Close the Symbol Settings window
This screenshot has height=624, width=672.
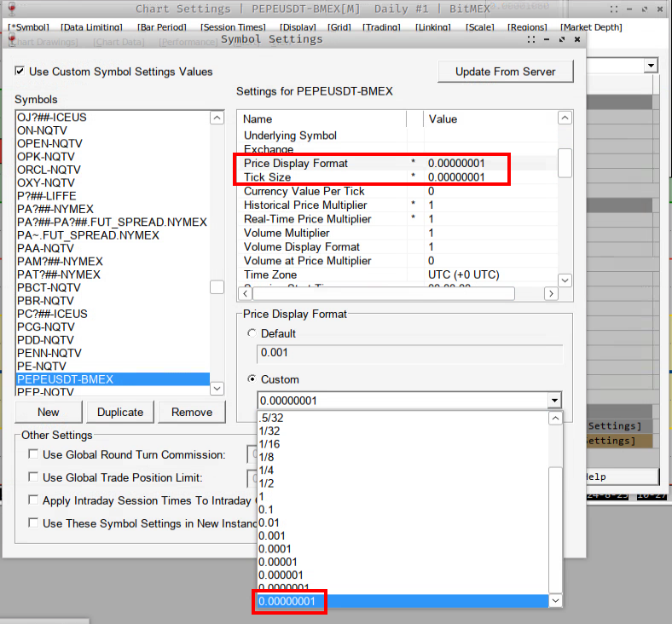[x=577, y=39]
